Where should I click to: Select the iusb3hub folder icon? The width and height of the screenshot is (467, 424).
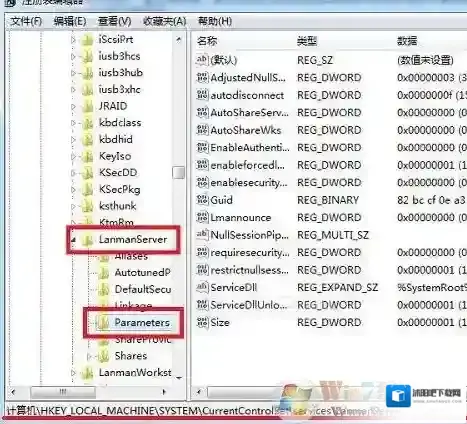coord(87,73)
